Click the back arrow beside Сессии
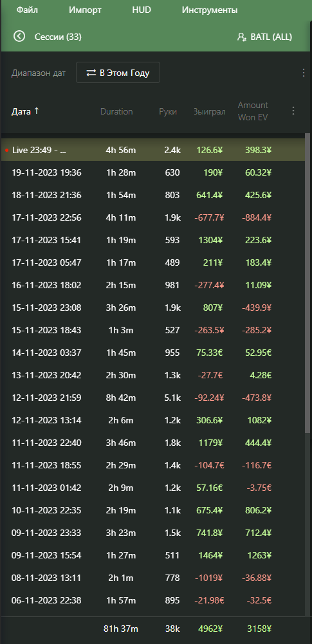This screenshot has height=644, width=312. point(19,37)
